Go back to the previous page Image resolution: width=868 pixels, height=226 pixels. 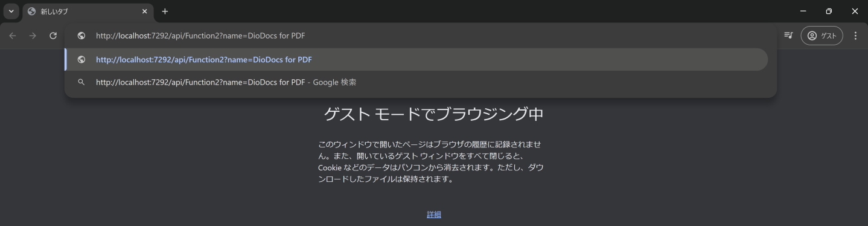(x=13, y=36)
